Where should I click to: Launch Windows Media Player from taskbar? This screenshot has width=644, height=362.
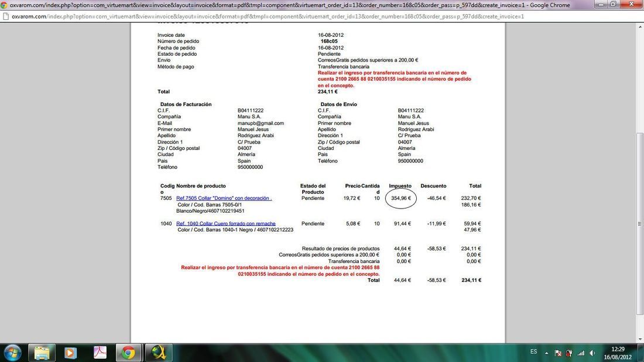tap(70, 353)
